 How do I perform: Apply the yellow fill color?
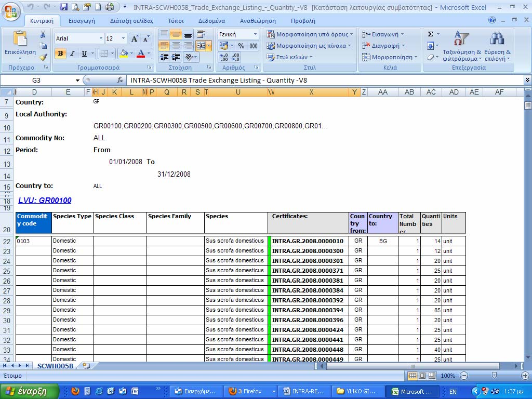click(x=124, y=54)
